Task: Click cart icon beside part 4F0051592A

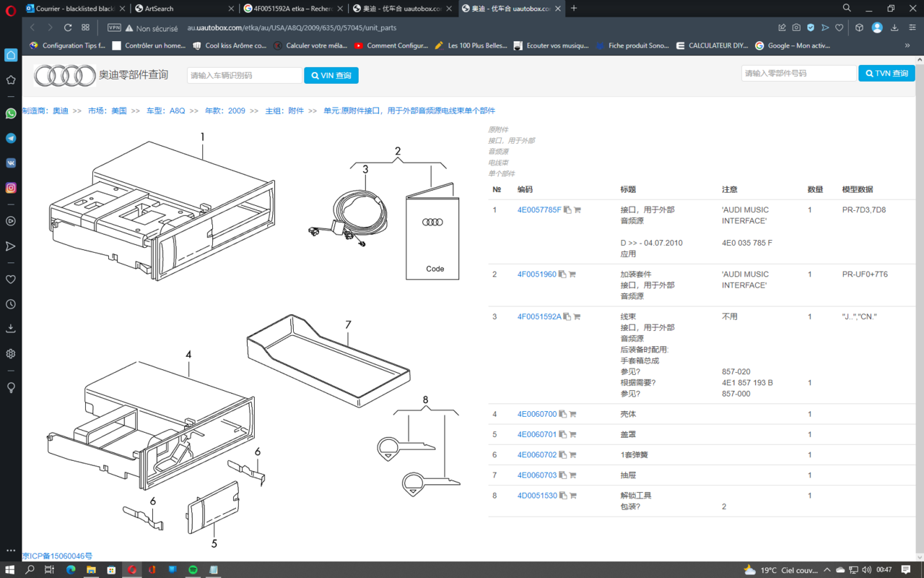Action: (x=577, y=316)
